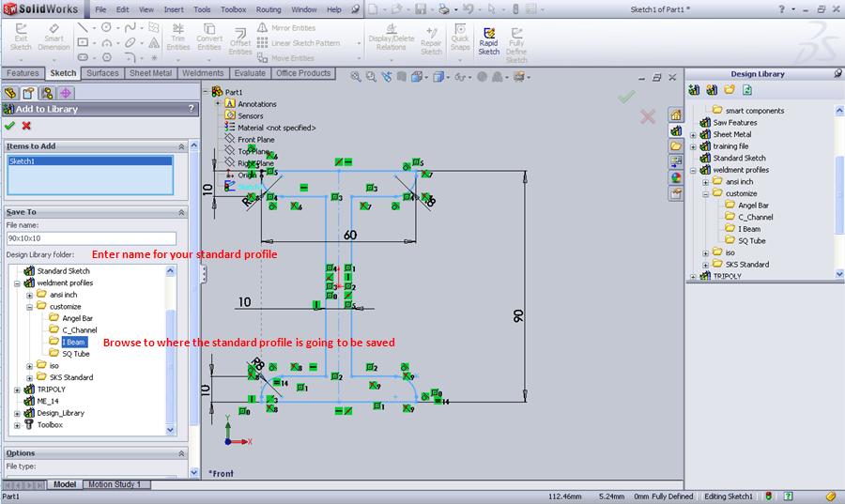This screenshot has width=845, height=504.
Task: Click the green checkmark to accept
Action: [9, 126]
